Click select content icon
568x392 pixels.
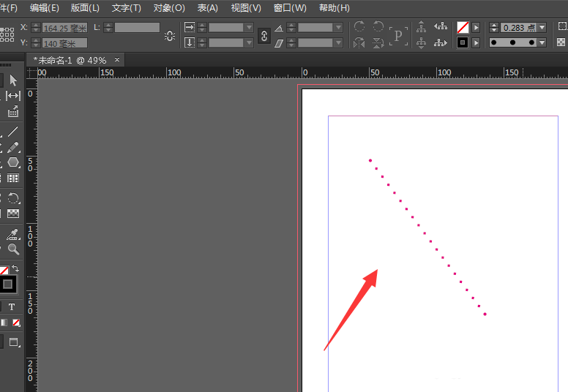(x=421, y=42)
